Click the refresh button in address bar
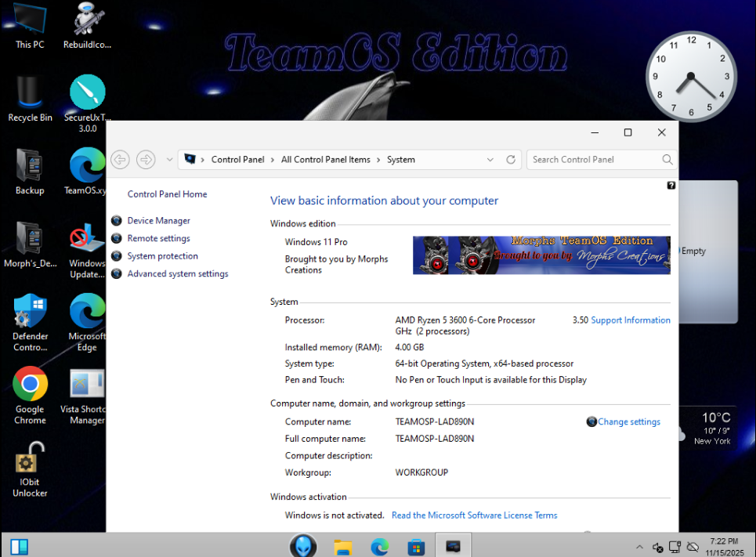The image size is (756, 557). coord(511,160)
